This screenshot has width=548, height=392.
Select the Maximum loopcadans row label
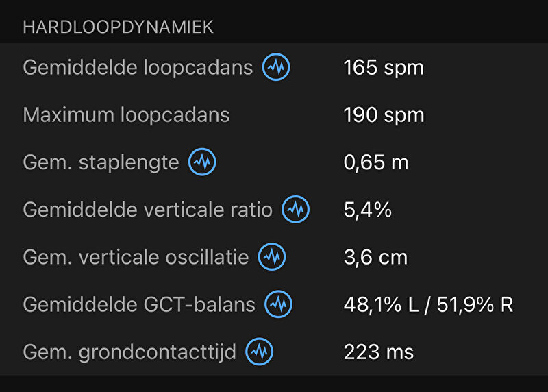(x=126, y=115)
